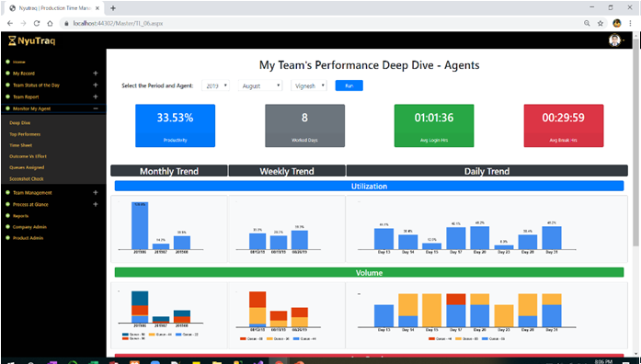The height and width of the screenshot is (364, 641).
Task: Click the green Volume section bar
Action: point(369,273)
